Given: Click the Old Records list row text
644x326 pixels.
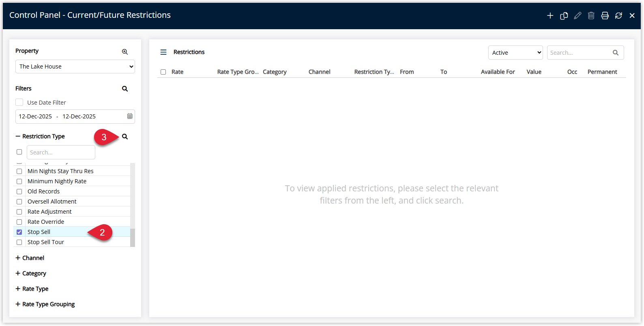Looking at the screenshot, I should tap(43, 191).
